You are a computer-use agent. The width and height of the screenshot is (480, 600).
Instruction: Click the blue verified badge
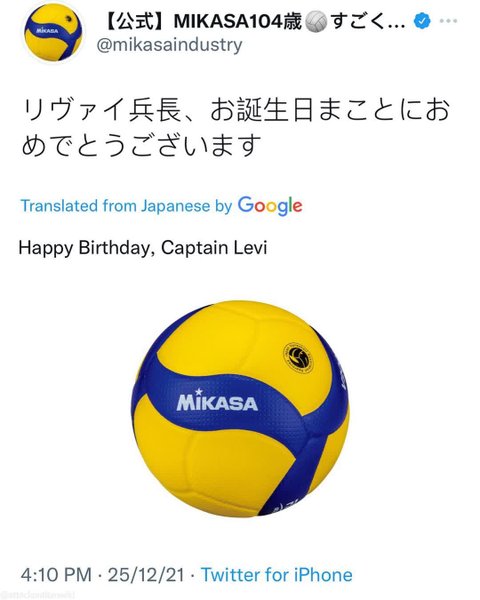422,21
